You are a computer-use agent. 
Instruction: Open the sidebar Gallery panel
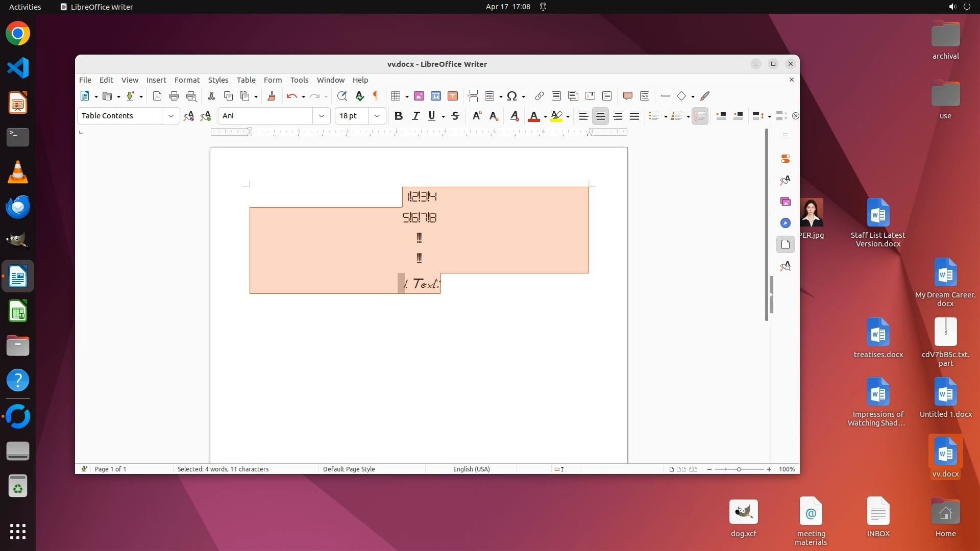click(786, 202)
